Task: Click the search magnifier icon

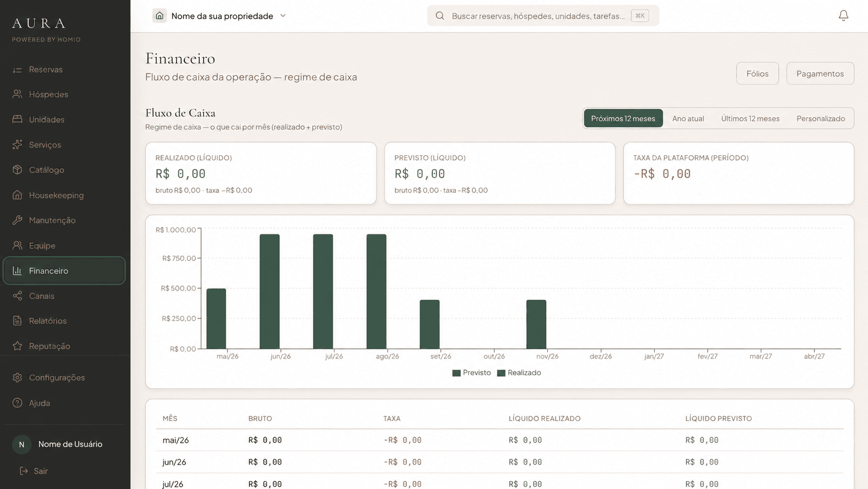Action: [x=440, y=16]
